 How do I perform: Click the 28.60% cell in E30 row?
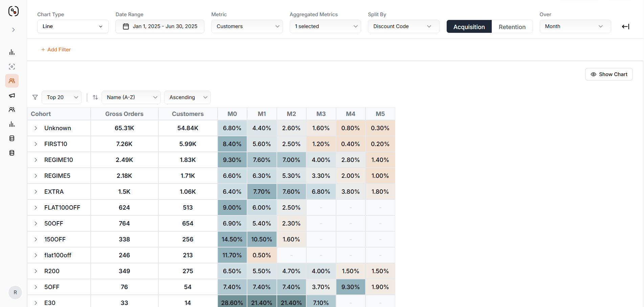[232, 302]
